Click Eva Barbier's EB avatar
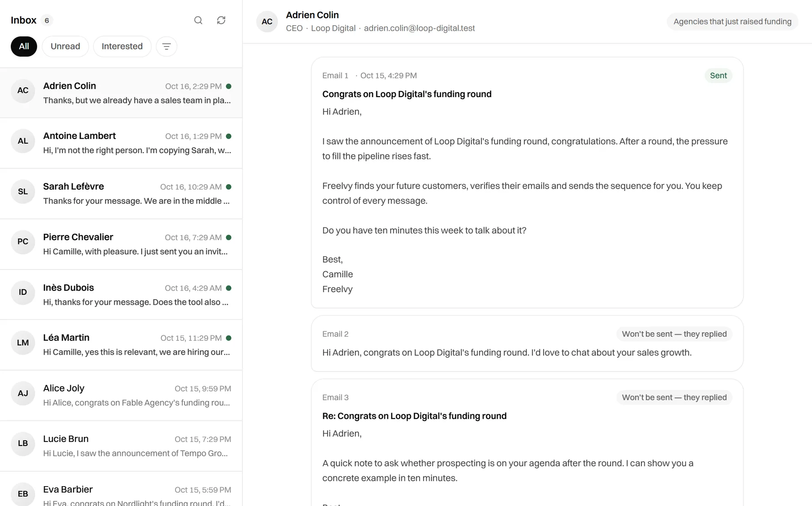 pos(23,494)
